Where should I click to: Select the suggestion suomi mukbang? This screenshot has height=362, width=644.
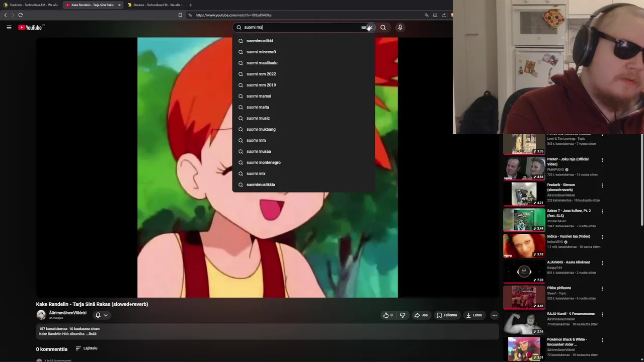(x=303, y=129)
